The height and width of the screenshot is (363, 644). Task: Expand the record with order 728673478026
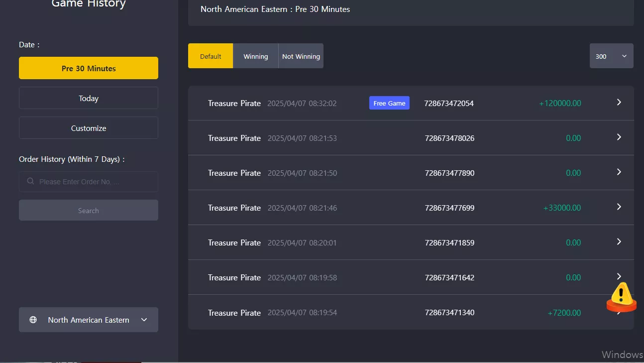point(619,137)
